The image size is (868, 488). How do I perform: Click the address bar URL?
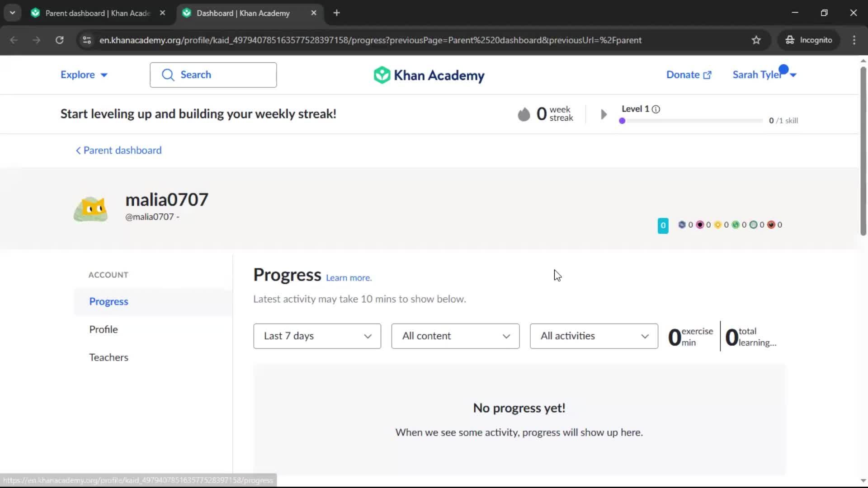370,40
